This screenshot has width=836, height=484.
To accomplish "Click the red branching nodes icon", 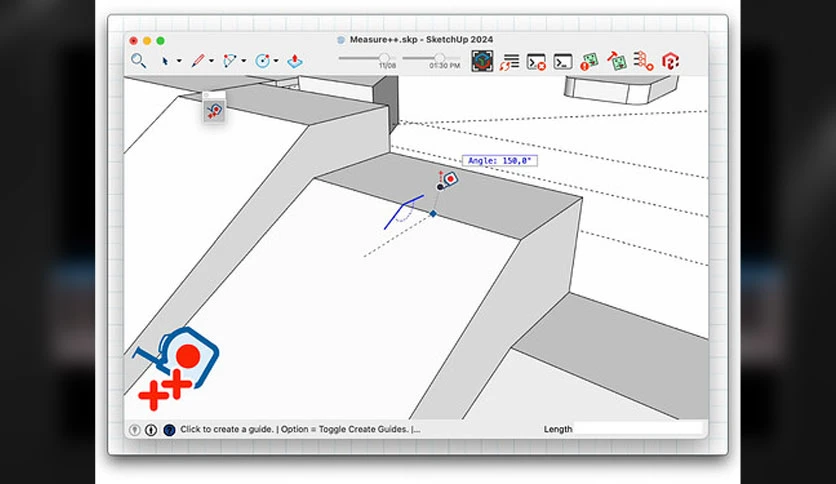I will (643, 61).
